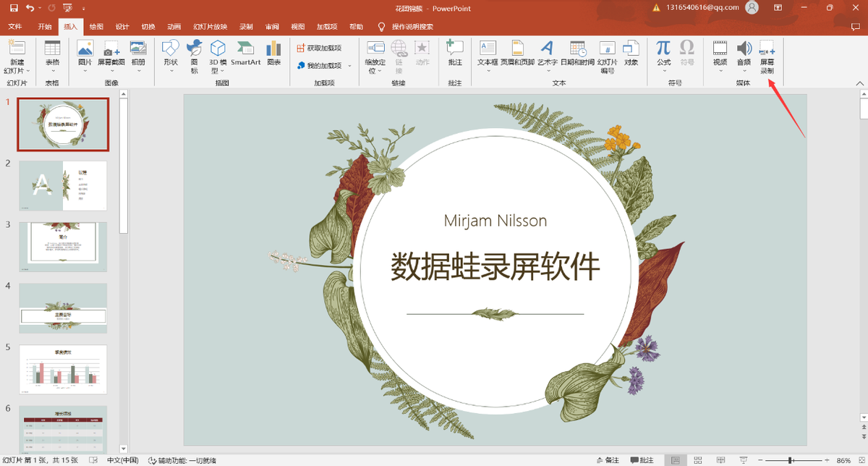This screenshot has width=868, height=466.
Task: Start slideshow from quick access toolbar icon
Action: pyautogui.click(x=67, y=8)
